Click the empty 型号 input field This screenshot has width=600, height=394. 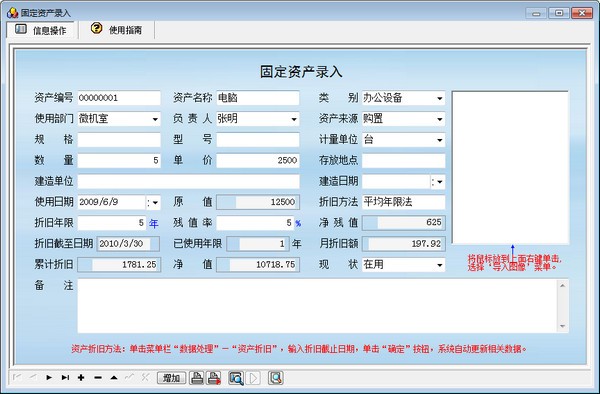258,140
